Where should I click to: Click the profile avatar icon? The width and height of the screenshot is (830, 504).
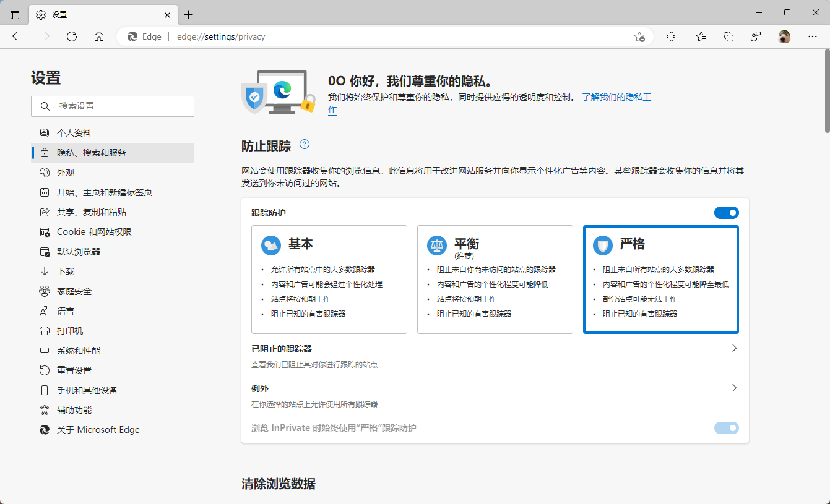784,36
